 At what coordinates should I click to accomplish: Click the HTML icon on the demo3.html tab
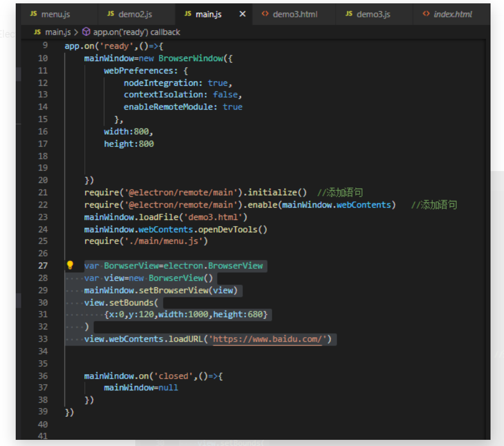tap(264, 13)
